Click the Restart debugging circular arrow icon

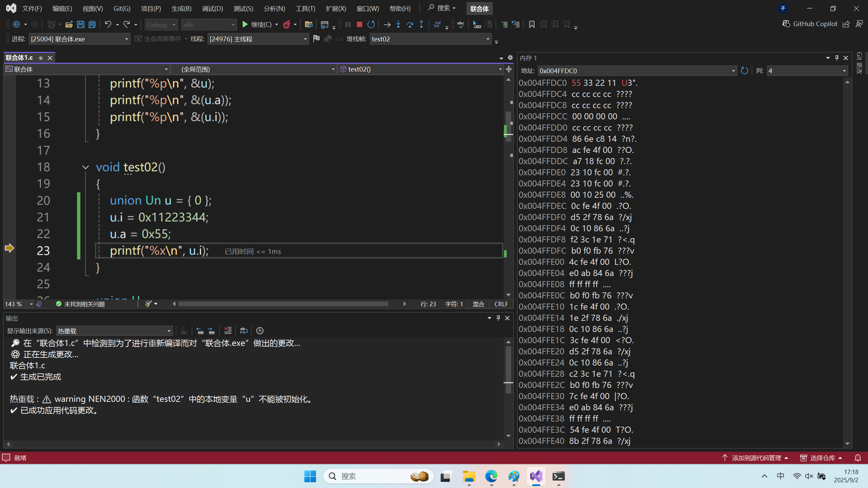tap(371, 24)
